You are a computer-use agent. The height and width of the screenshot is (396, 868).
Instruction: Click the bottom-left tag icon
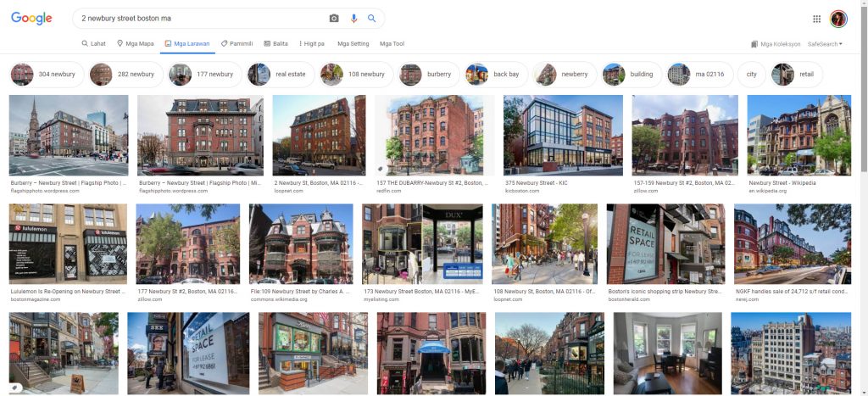click(x=14, y=387)
